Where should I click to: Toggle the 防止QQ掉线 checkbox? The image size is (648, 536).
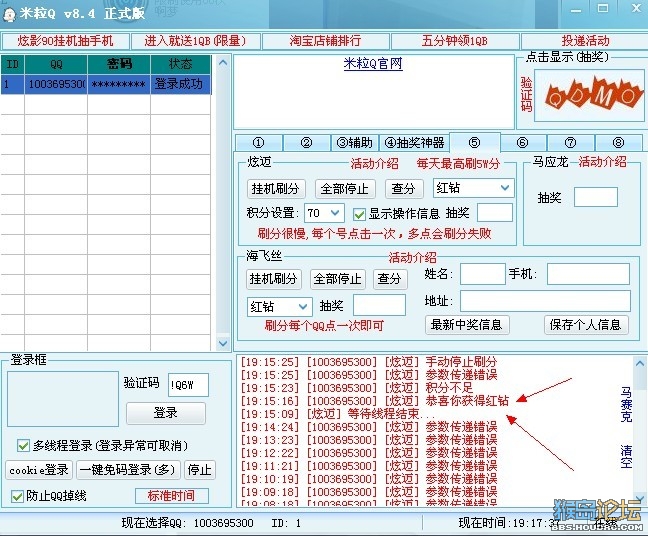coord(17,496)
